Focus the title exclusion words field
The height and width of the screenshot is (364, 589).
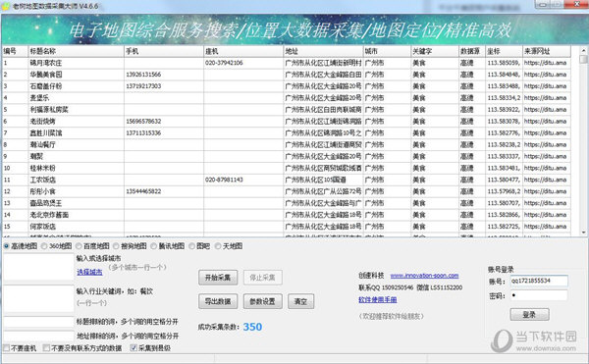(38, 322)
